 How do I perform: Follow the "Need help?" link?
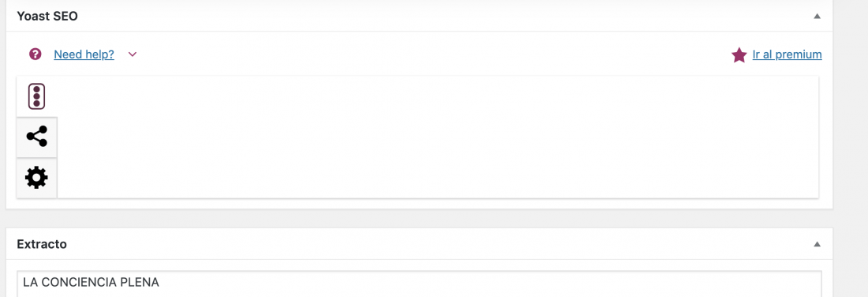pos(84,55)
